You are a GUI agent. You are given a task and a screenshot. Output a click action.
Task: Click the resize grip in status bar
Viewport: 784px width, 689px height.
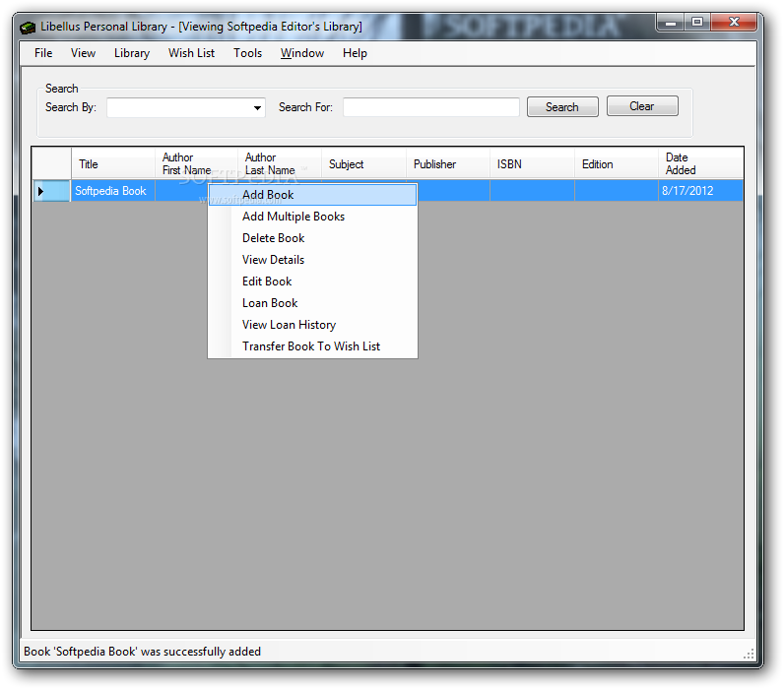click(749, 655)
